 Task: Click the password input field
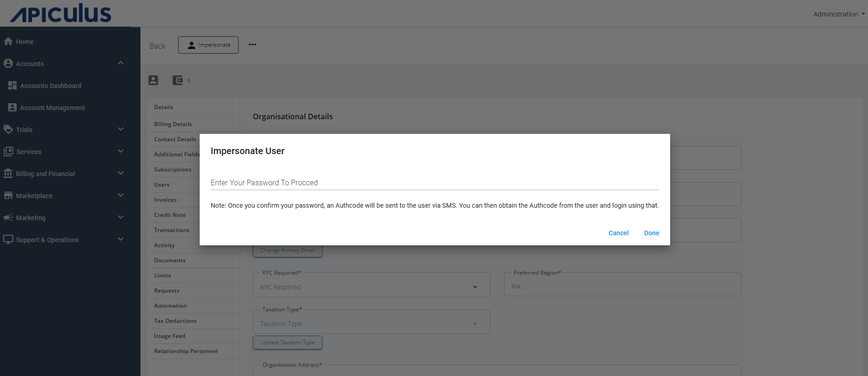pos(434,182)
